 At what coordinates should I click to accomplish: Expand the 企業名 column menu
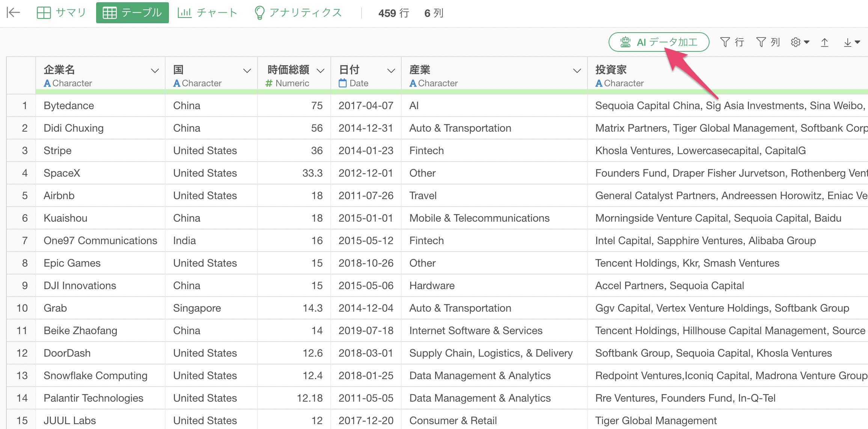[x=155, y=71]
